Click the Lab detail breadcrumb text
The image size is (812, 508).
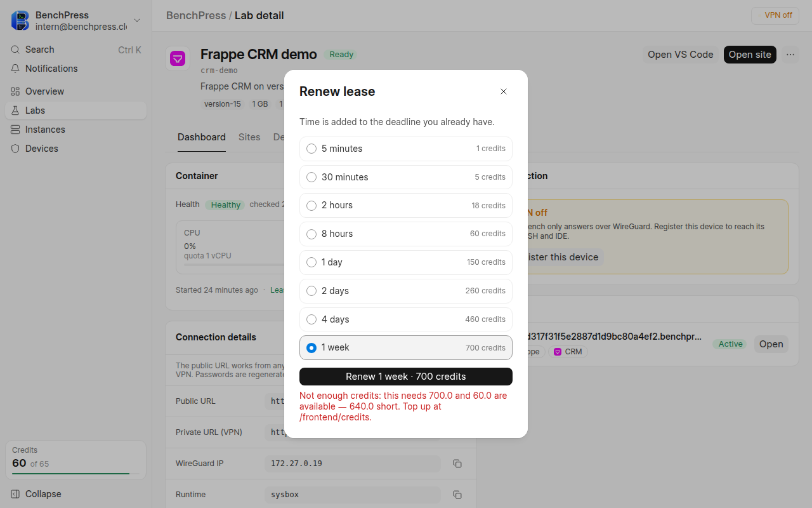point(259,15)
